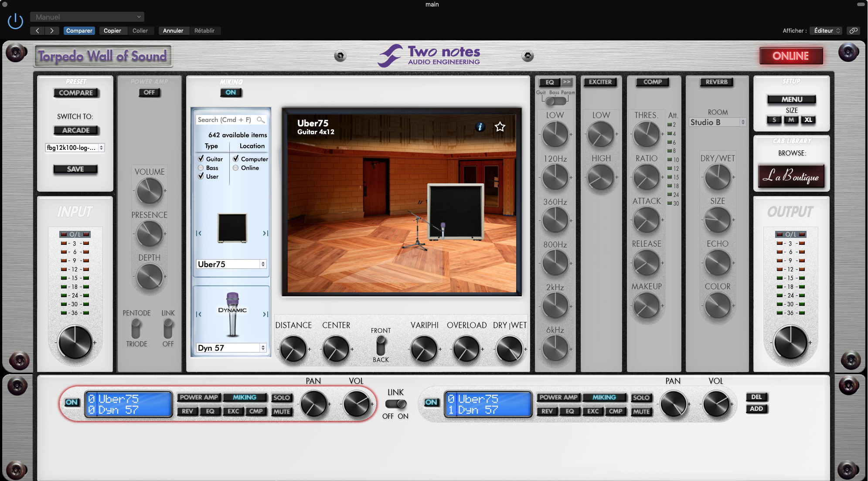Viewport: 868px width, 481px height.
Task: Toggle channel LINK off/on switch
Action: click(x=396, y=404)
